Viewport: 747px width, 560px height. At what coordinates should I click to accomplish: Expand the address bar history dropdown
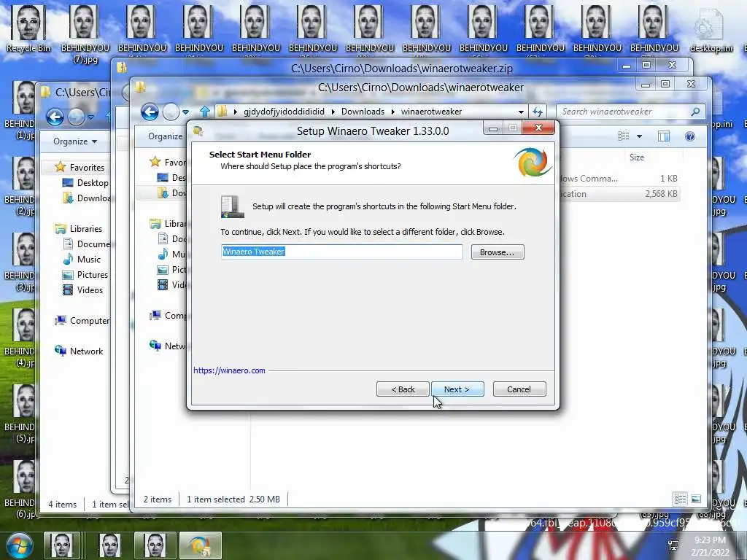[521, 112]
